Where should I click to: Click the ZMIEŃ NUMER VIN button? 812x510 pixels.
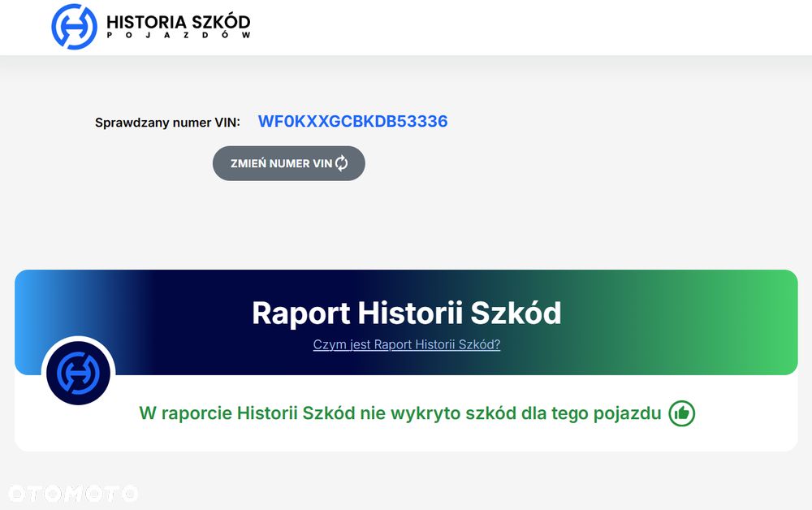tap(288, 163)
